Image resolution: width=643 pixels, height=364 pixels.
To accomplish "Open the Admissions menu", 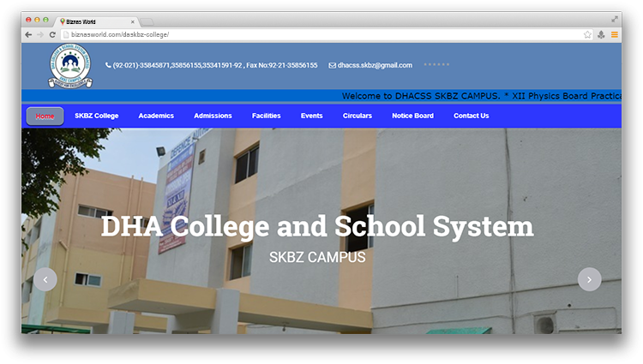I will [x=213, y=116].
